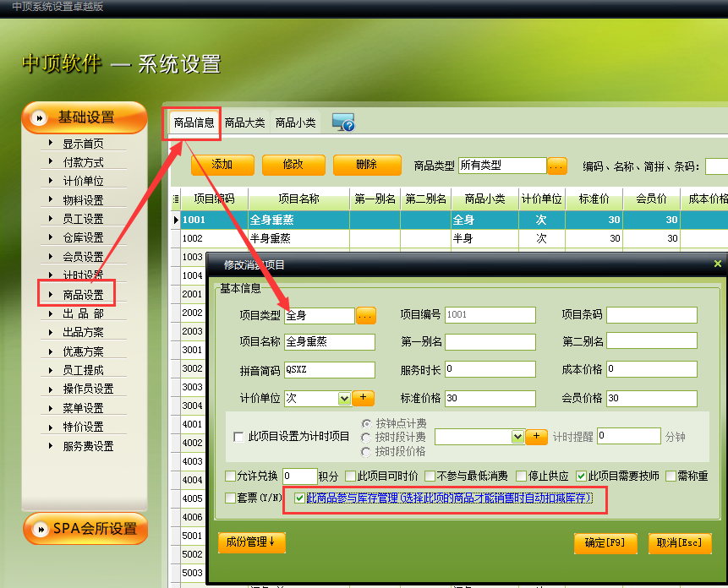Uncheck 此项目需要技师 checkbox
The image size is (728, 588).
point(581,476)
